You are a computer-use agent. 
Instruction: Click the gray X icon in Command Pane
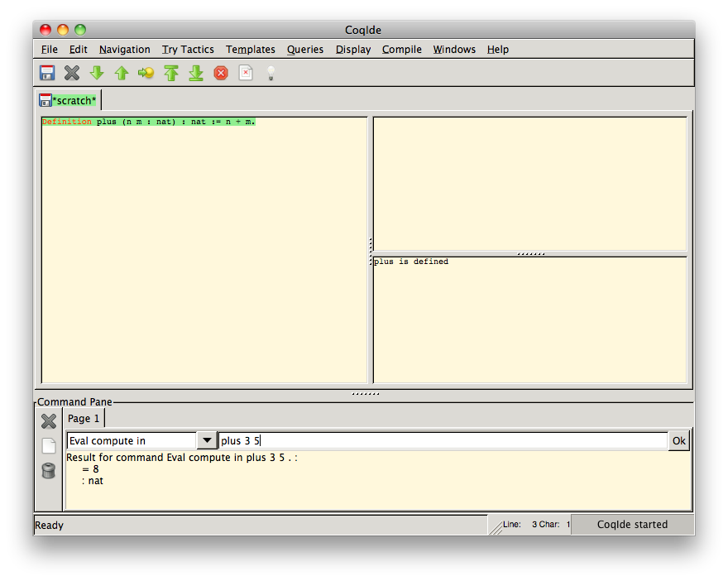(48, 421)
